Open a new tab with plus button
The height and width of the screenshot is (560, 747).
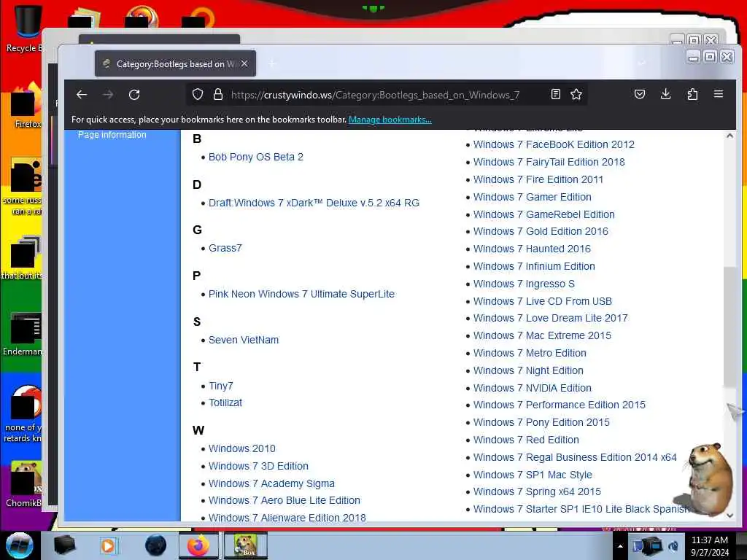click(272, 63)
